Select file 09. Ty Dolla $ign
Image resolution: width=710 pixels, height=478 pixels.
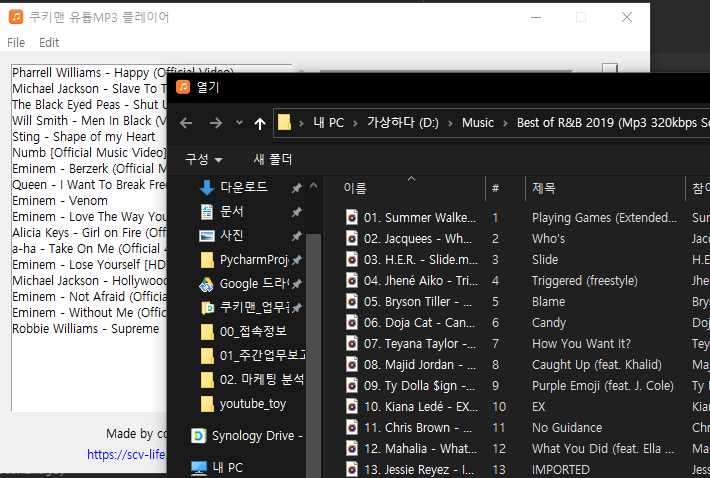click(411, 386)
